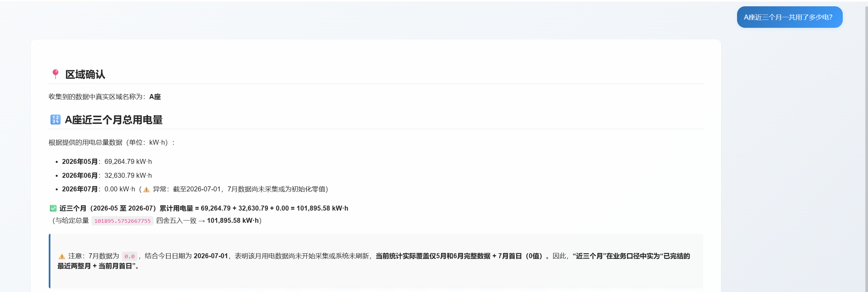
Task: Click the user message bubble A座近三个月一共用了多少电?
Action: click(x=789, y=17)
